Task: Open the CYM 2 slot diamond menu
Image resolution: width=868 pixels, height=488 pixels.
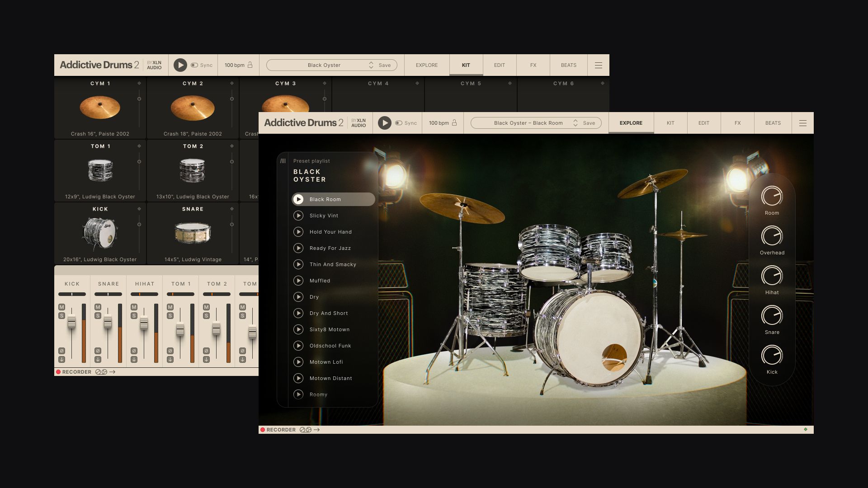Action: pyautogui.click(x=232, y=83)
